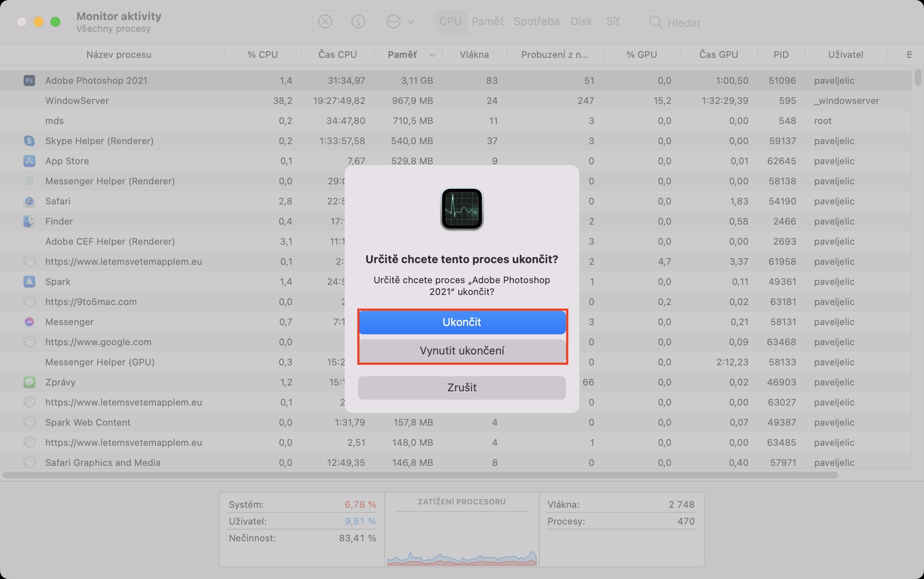Image resolution: width=924 pixels, height=579 pixels.
Task: Click the process info toolbar icon
Action: coord(358,22)
